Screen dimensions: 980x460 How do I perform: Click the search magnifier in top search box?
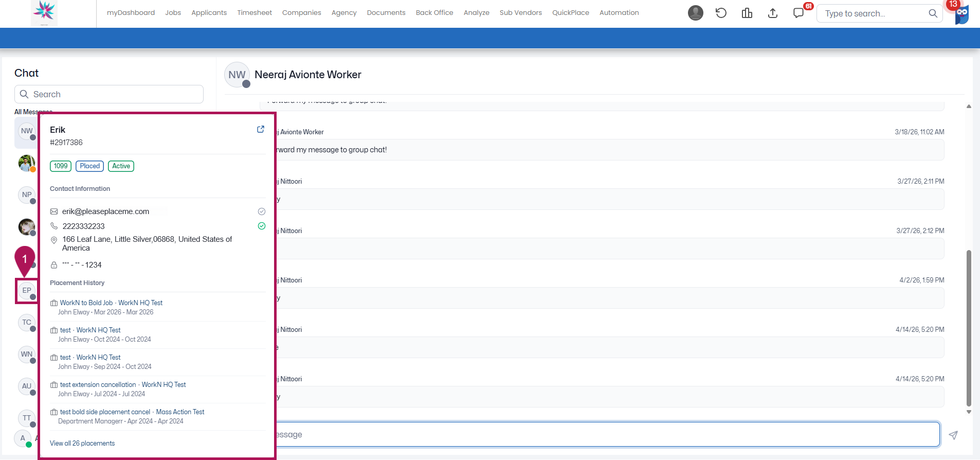click(933, 13)
